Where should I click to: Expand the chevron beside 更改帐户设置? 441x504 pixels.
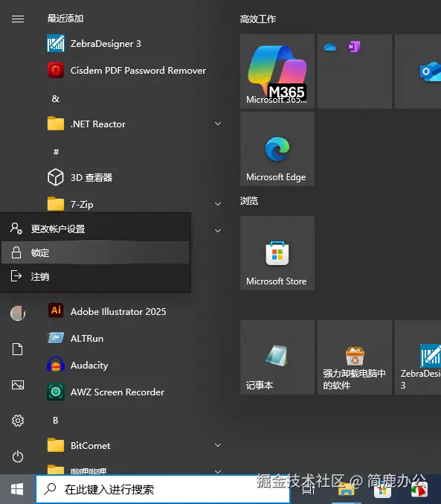point(218,231)
